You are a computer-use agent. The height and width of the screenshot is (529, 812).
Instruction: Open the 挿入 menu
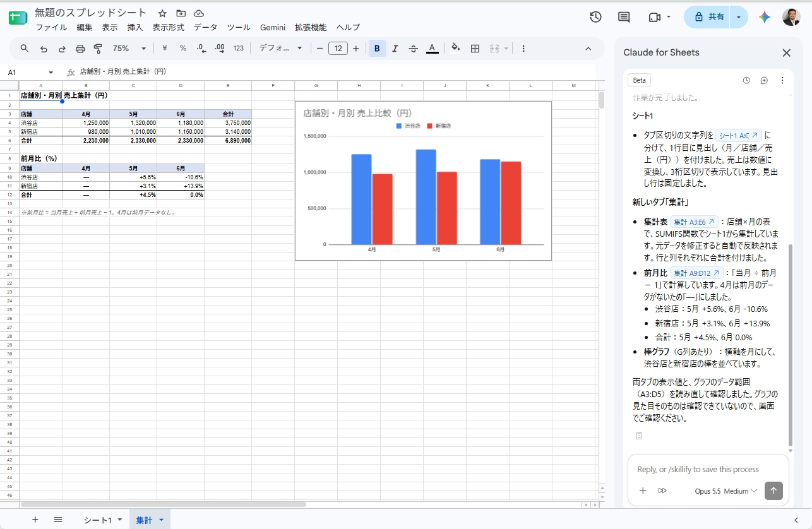[x=135, y=28]
